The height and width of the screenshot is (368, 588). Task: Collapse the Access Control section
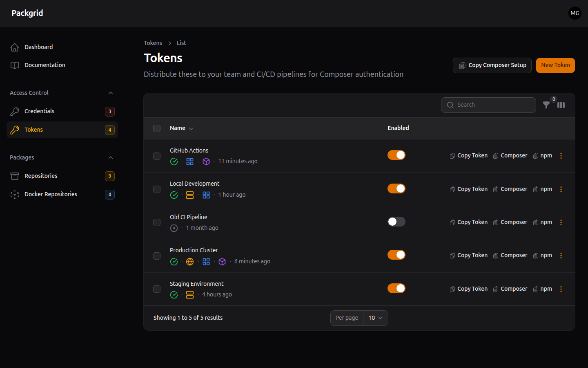coord(110,93)
